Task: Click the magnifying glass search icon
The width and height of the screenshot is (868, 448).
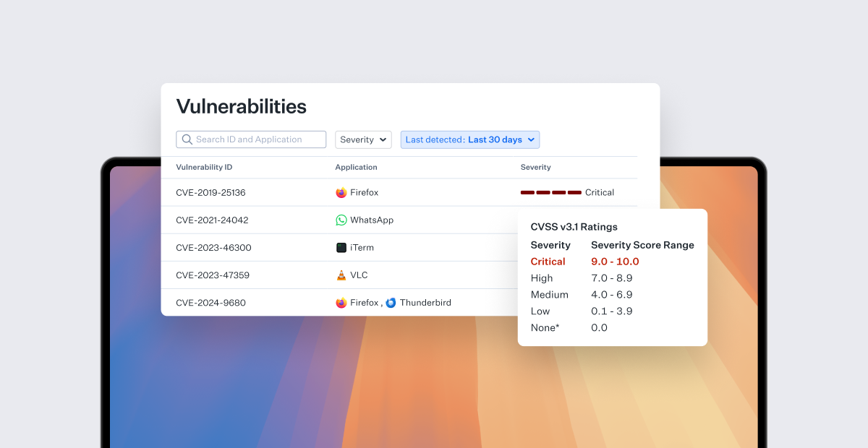Action: [x=187, y=139]
